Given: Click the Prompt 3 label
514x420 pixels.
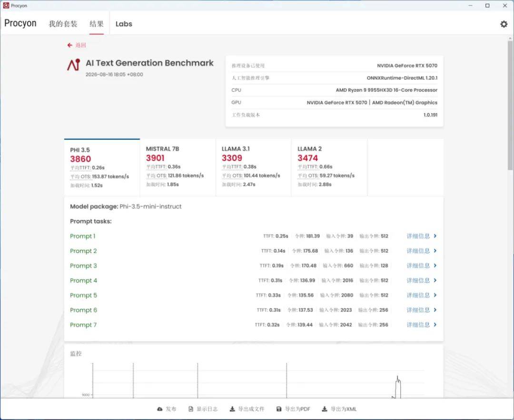Looking at the screenshot, I should click(83, 265).
